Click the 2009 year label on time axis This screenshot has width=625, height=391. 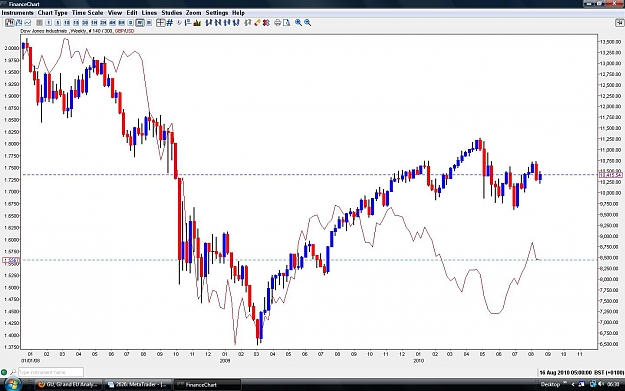pyautogui.click(x=225, y=361)
